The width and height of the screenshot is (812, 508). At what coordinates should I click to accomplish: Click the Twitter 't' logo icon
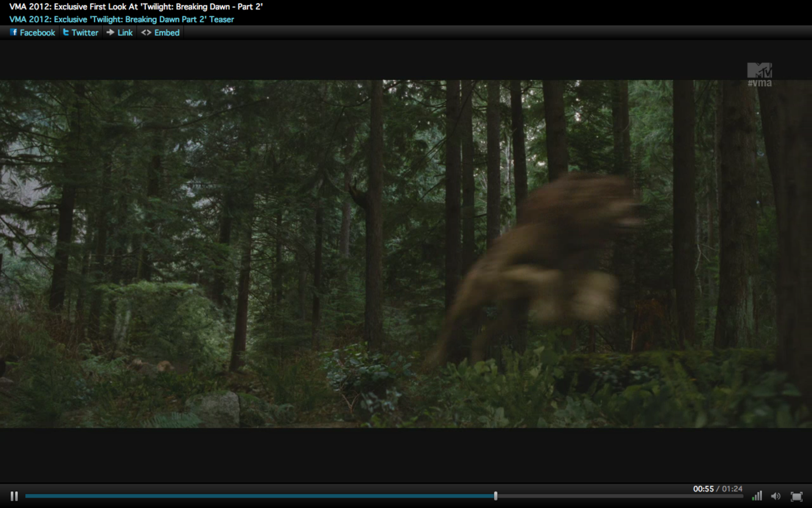point(66,32)
